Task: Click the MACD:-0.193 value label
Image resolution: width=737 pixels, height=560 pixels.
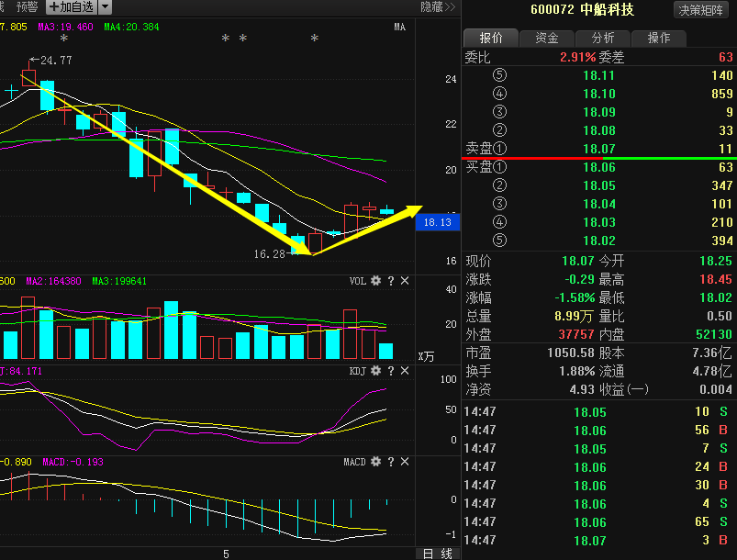Action: pyautogui.click(x=73, y=462)
